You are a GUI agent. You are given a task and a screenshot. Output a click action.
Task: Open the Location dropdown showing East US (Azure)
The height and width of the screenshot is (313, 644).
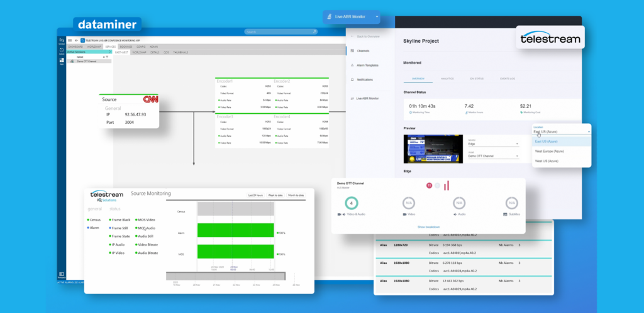click(562, 130)
